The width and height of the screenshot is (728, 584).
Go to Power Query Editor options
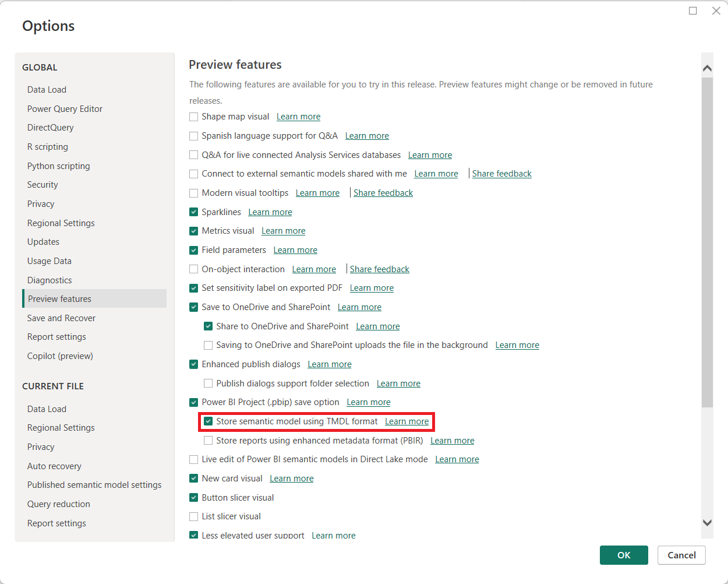click(65, 109)
